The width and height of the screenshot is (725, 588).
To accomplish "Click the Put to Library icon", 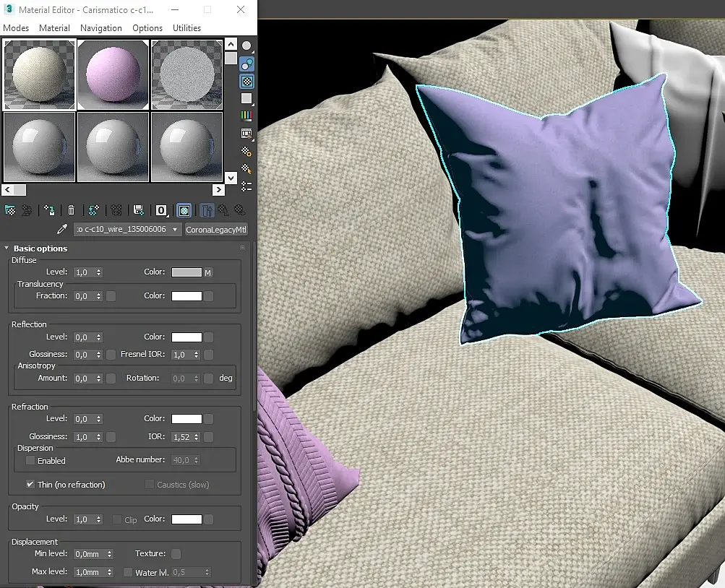I will click(138, 211).
